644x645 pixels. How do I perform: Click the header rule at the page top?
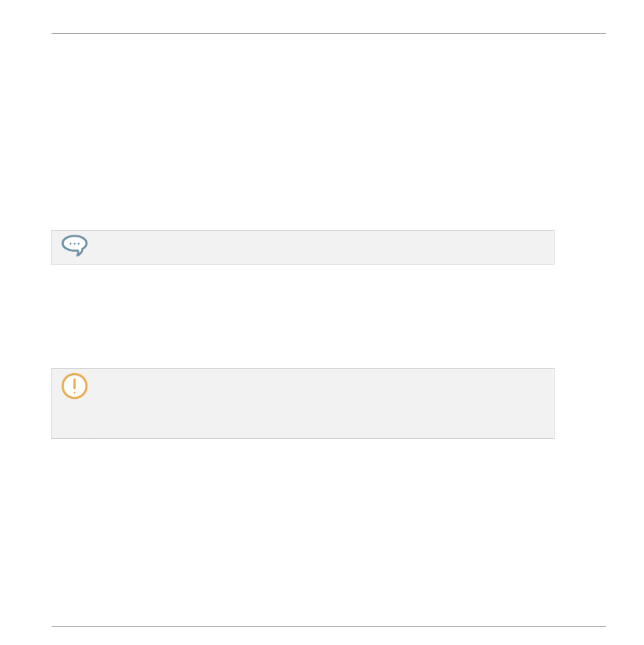point(329,33)
